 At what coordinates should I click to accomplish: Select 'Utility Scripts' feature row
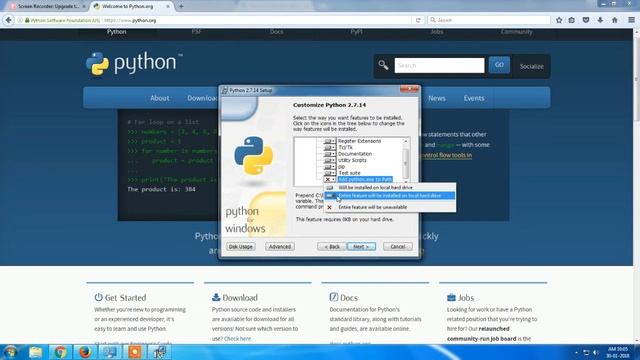click(352, 160)
